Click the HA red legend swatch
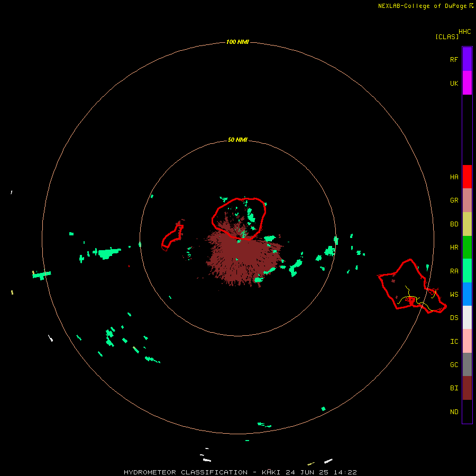This screenshot has height=476, width=476. (x=467, y=177)
